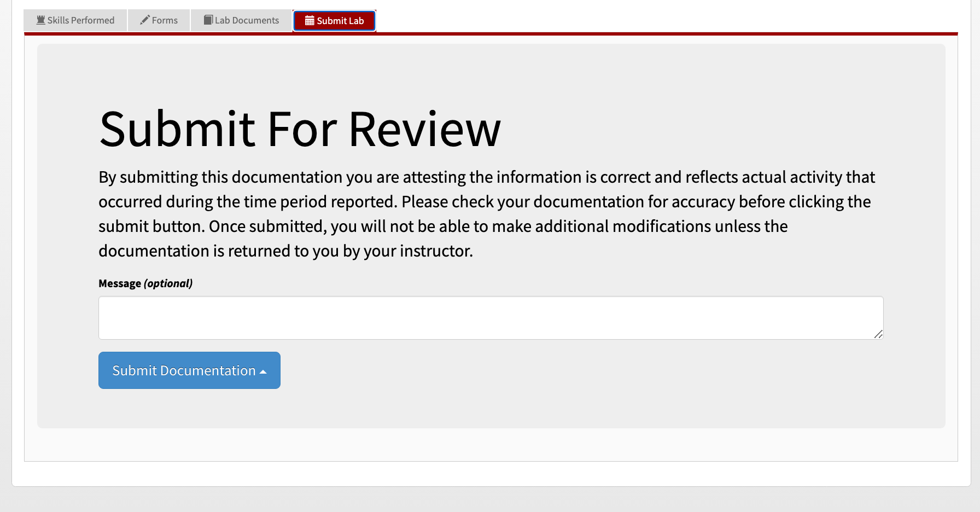Open the Lab Documents tab
Viewport: 980px width, 512px height.
(x=241, y=20)
